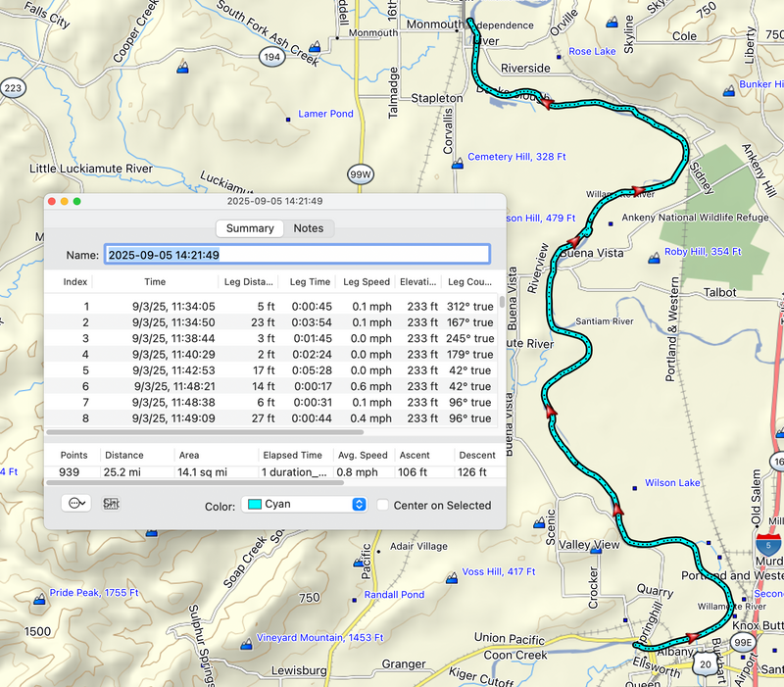
Task: Click the Randall Pond marker dot on map
Action: [x=355, y=600]
